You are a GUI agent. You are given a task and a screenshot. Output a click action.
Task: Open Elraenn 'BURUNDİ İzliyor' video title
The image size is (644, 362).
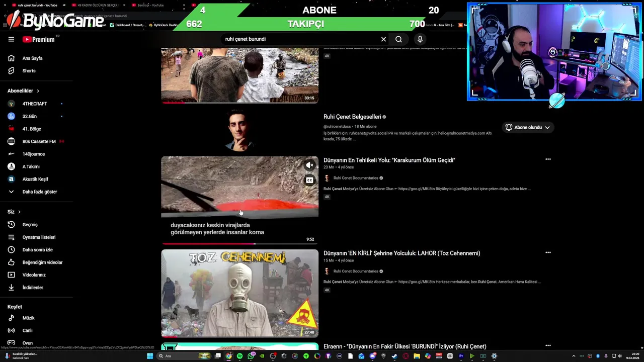pos(405,346)
